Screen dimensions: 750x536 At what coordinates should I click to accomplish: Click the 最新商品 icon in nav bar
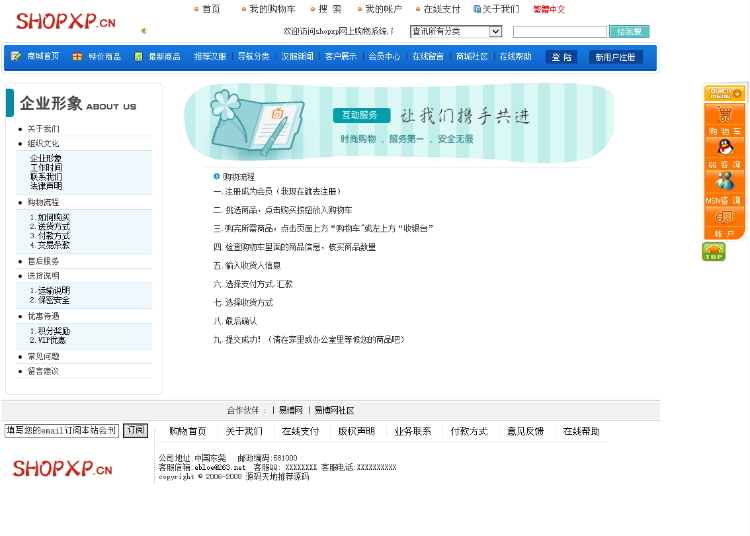click(138, 57)
